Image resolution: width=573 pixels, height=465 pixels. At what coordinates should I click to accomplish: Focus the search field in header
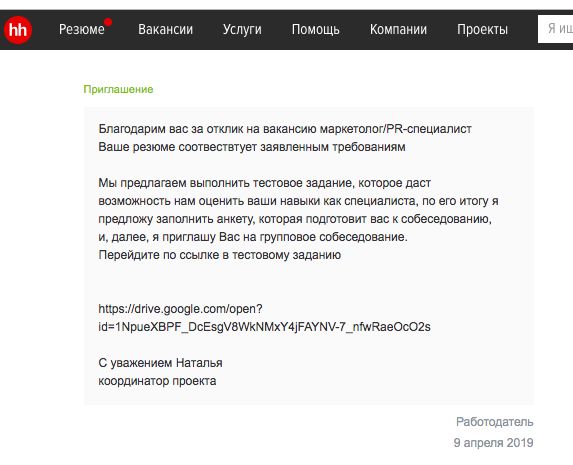coord(555,29)
